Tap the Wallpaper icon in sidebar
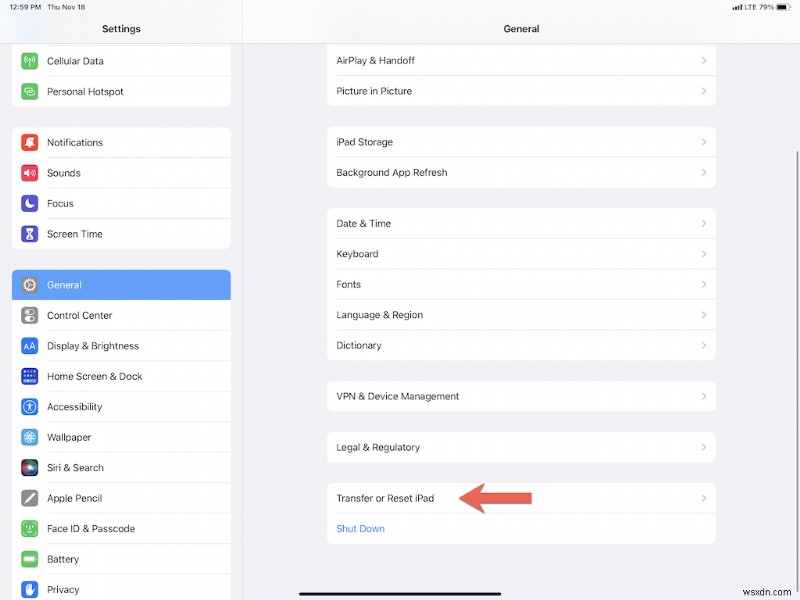Image resolution: width=800 pixels, height=600 pixels. click(31, 437)
